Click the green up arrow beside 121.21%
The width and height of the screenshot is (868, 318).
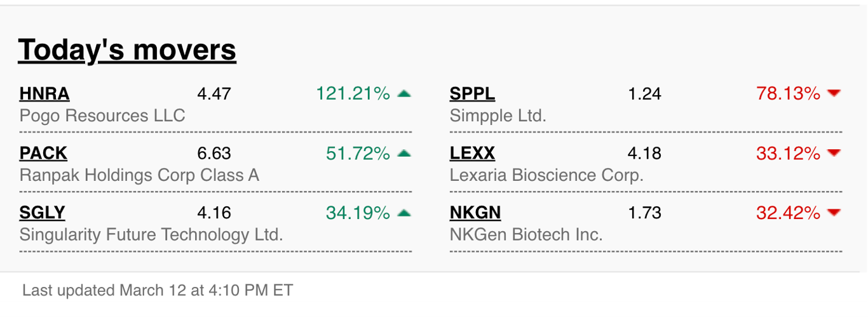(404, 94)
